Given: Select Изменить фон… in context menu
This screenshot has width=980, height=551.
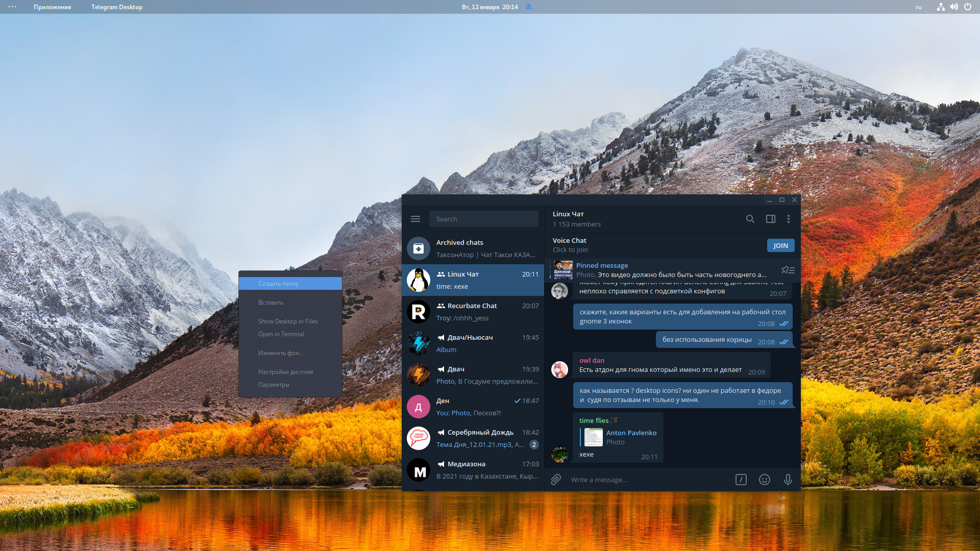Looking at the screenshot, I should (x=290, y=353).
